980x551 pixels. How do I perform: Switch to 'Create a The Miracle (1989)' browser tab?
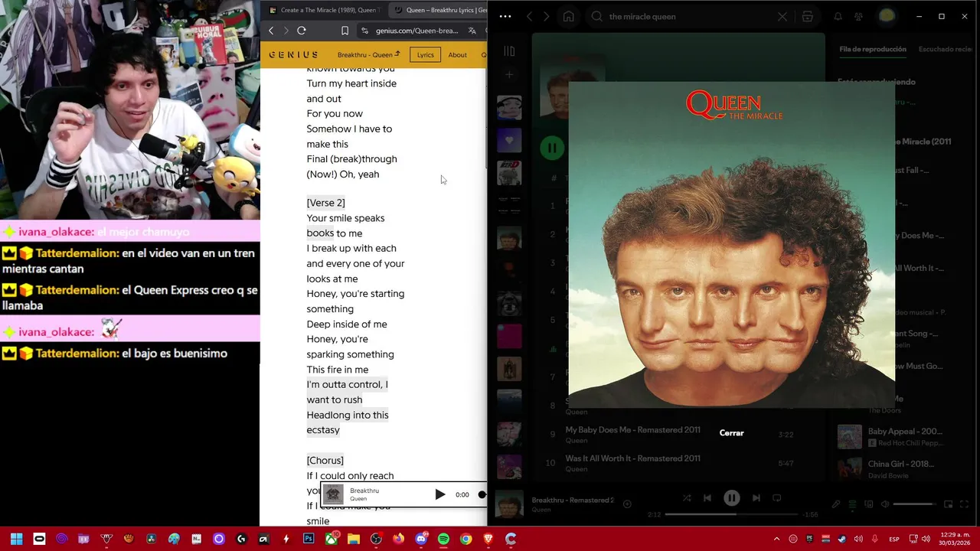click(324, 10)
